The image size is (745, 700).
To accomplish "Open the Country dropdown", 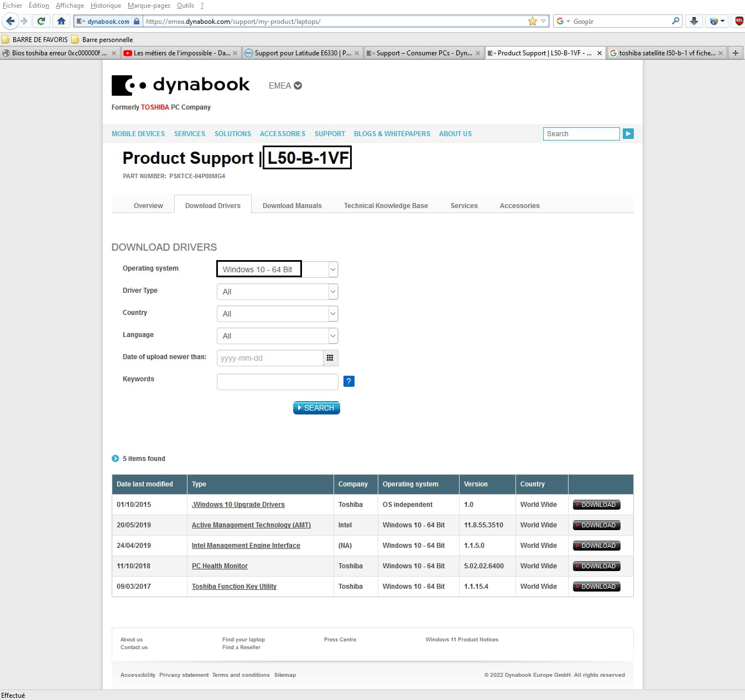I will coord(277,314).
